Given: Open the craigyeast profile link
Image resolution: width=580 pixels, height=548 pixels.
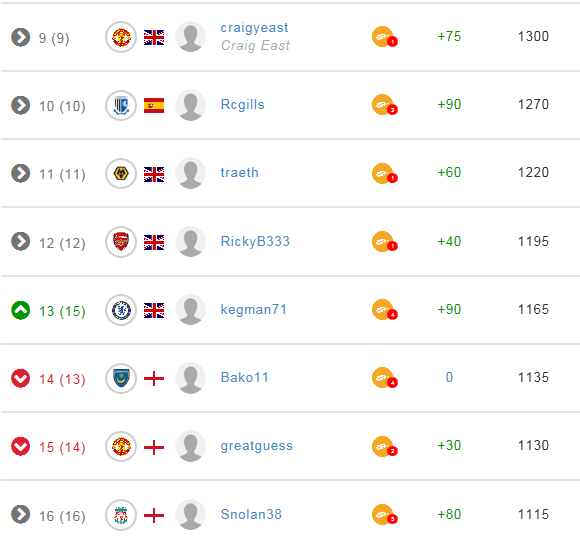Looking at the screenshot, I should pos(254,28).
